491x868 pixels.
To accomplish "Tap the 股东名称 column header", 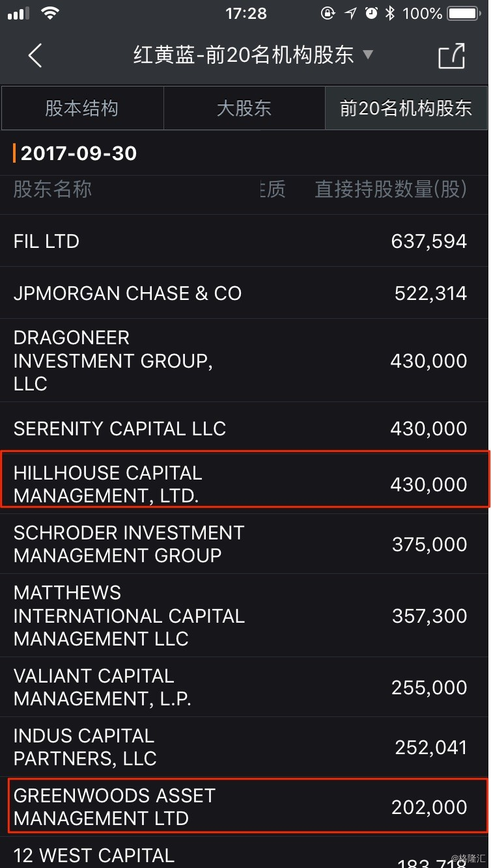I will point(53,189).
